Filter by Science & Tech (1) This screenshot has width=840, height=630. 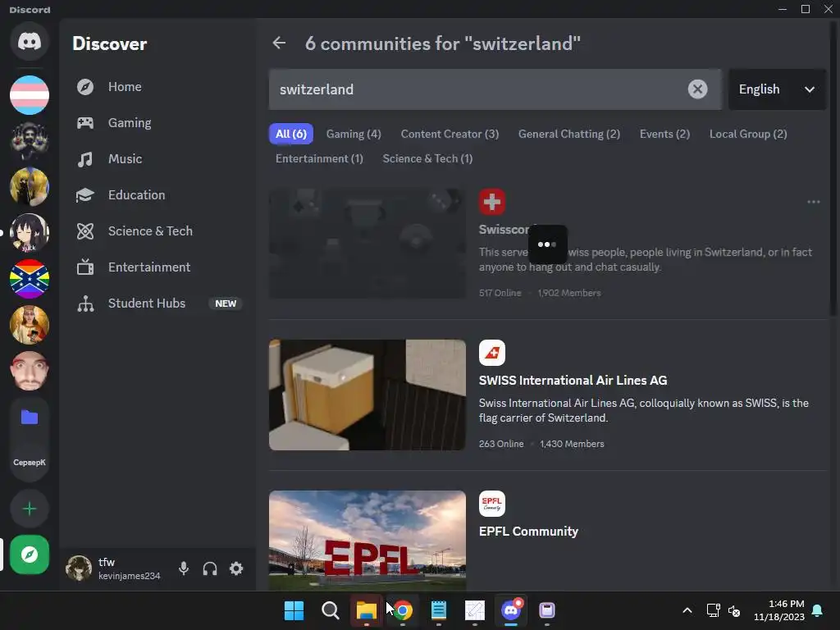pos(427,158)
